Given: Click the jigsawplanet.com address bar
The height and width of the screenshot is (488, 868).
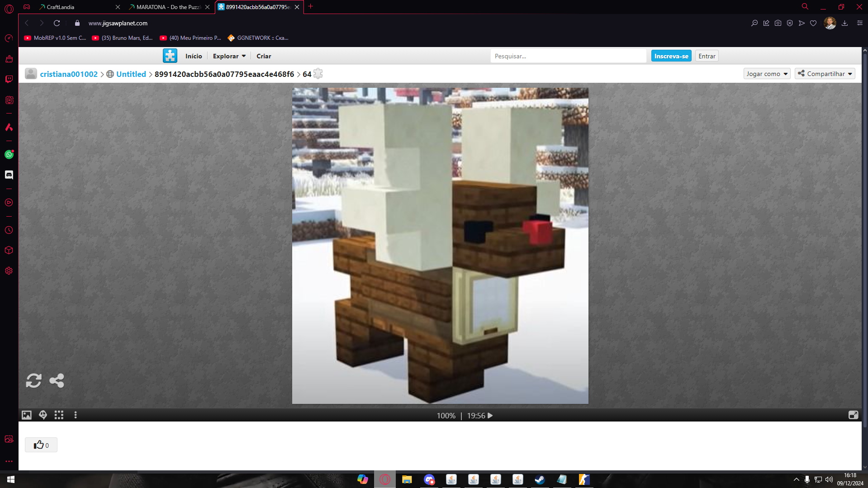Looking at the screenshot, I should pyautogui.click(x=118, y=23).
